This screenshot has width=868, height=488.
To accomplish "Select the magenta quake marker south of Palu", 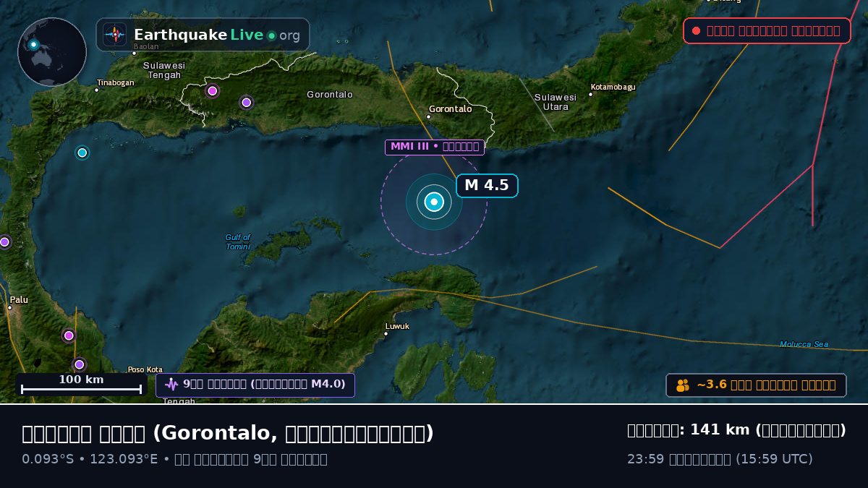I will point(69,335).
